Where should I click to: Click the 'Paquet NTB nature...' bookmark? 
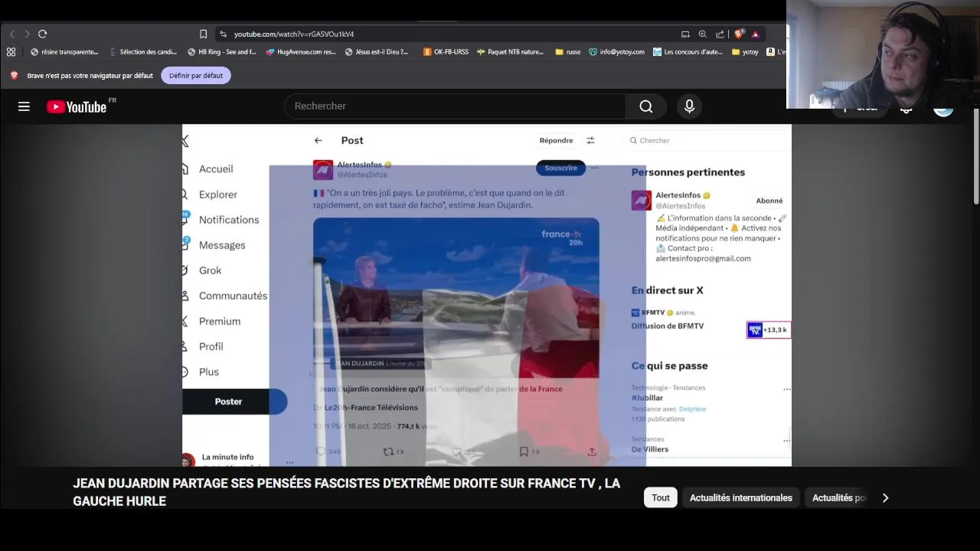pos(510,52)
